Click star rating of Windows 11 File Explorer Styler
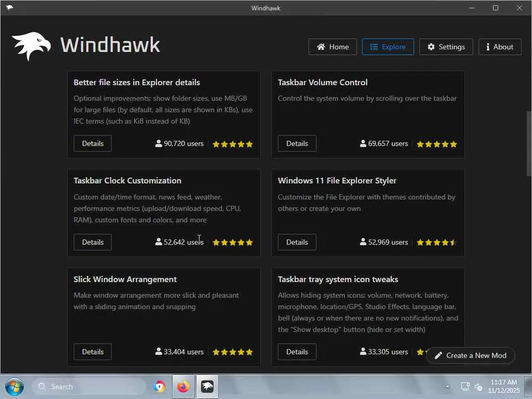The image size is (532, 399). pyautogui.click(x=436, y=243)
